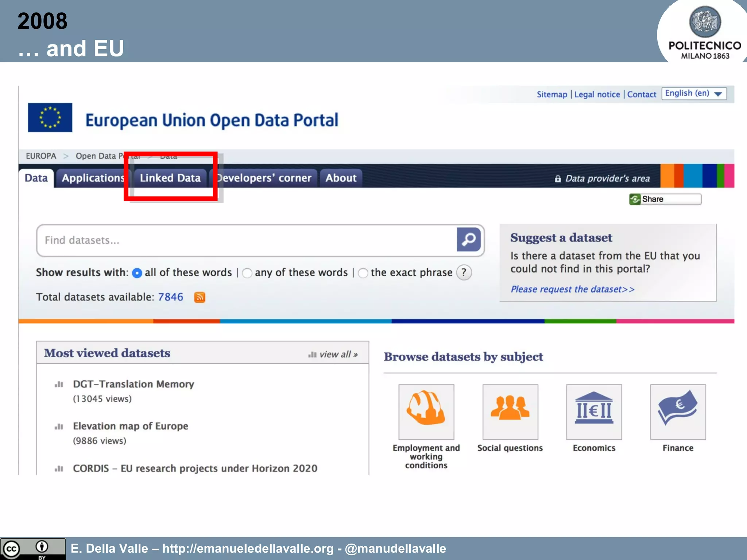
Task: Click the '(13045 views)' text
Action: (x=102, y=399)
